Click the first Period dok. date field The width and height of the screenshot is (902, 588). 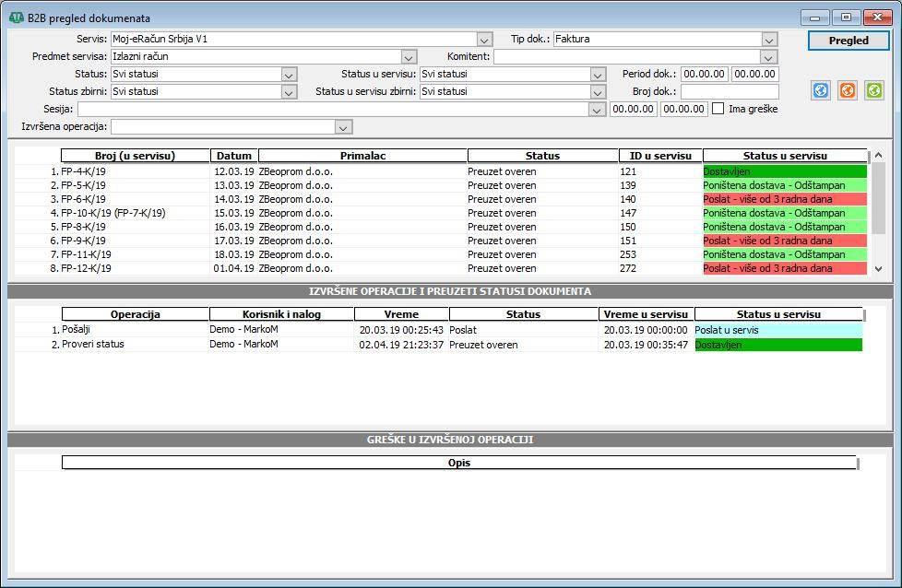tap(705, 75)
